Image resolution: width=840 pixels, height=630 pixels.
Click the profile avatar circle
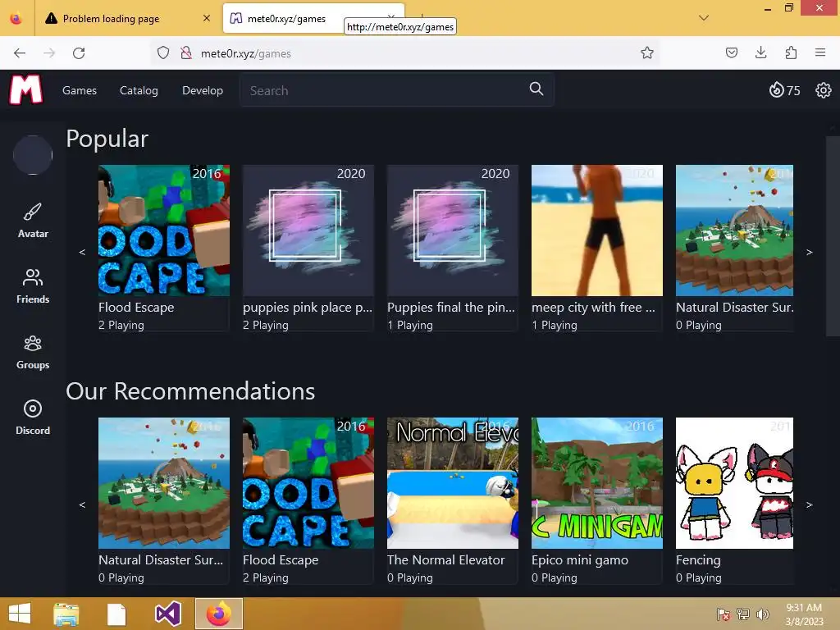click(33, 155)
